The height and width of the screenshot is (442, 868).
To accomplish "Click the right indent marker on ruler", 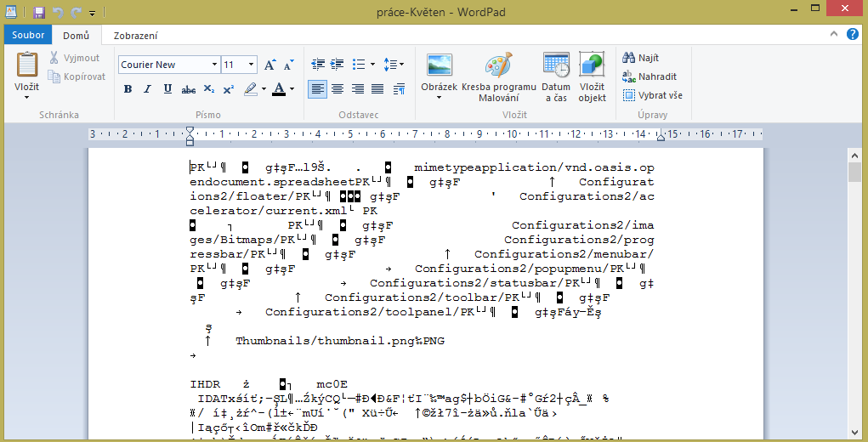I will [x=661, y=136].
